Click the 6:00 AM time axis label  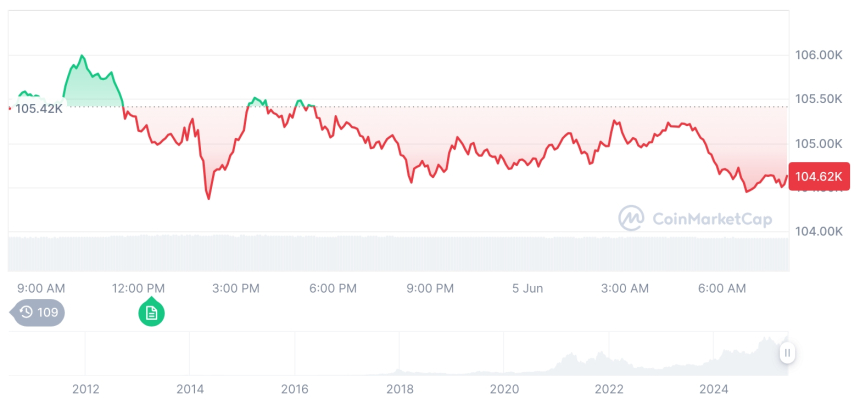(x=721, y=288)
